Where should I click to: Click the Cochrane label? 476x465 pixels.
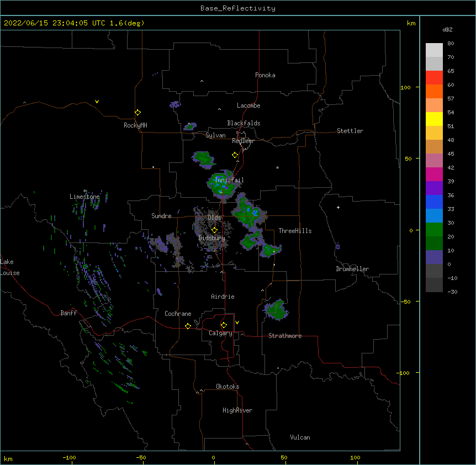(x=178, y=314)
